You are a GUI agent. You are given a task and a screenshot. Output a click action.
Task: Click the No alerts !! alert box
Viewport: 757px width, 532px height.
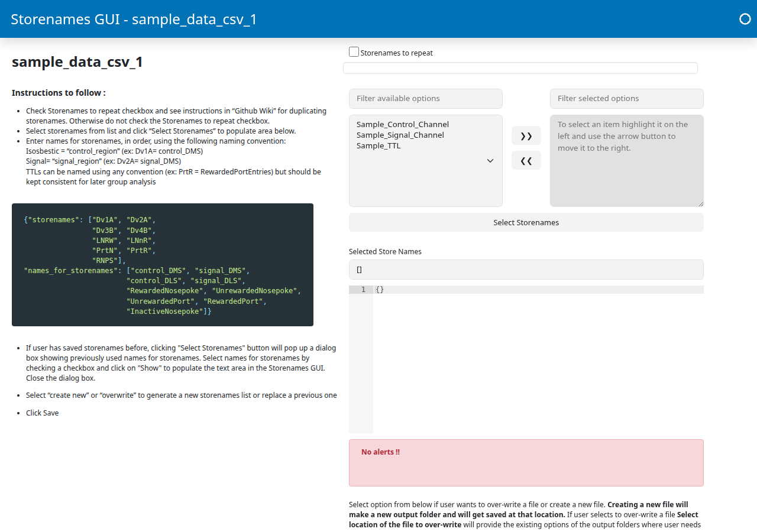(x=526, y=463)
